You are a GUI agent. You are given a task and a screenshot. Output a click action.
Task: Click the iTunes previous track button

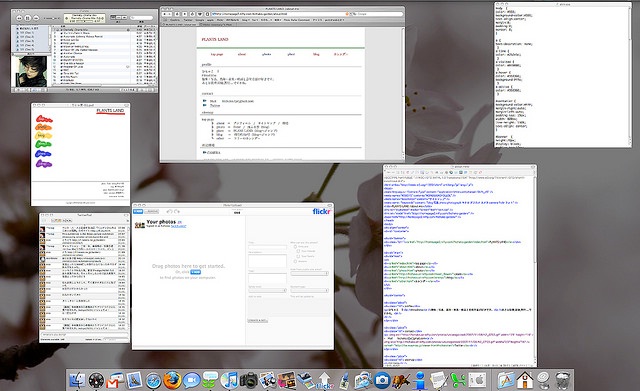click(19, 18)
